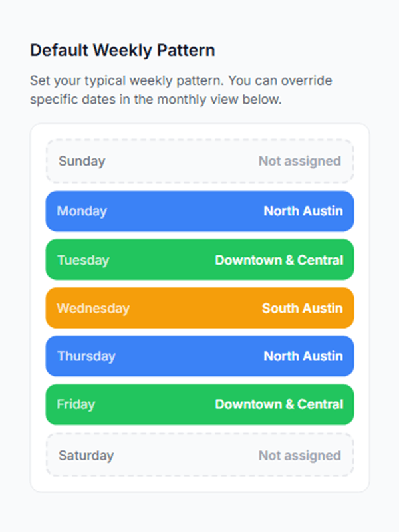Click the unassigned Sunday row
Screen dimensions: 399x532
(x=199, y=161)
